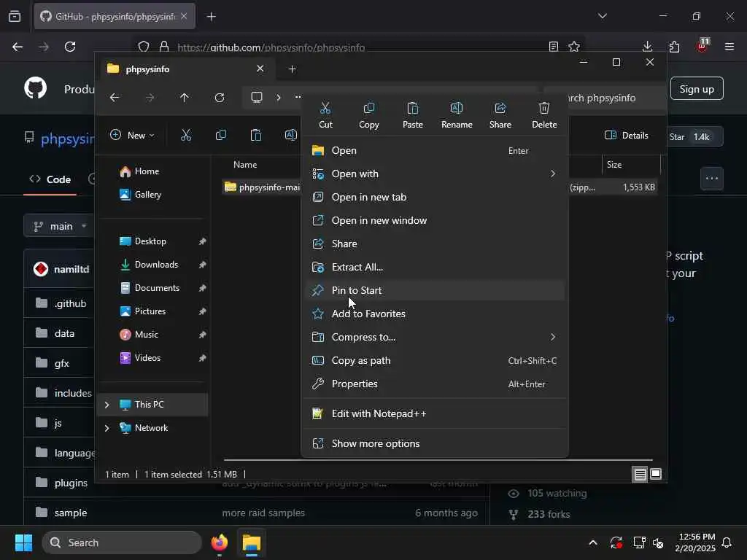
Task: Choose Open from the context menu
Action: coord(435,150)
